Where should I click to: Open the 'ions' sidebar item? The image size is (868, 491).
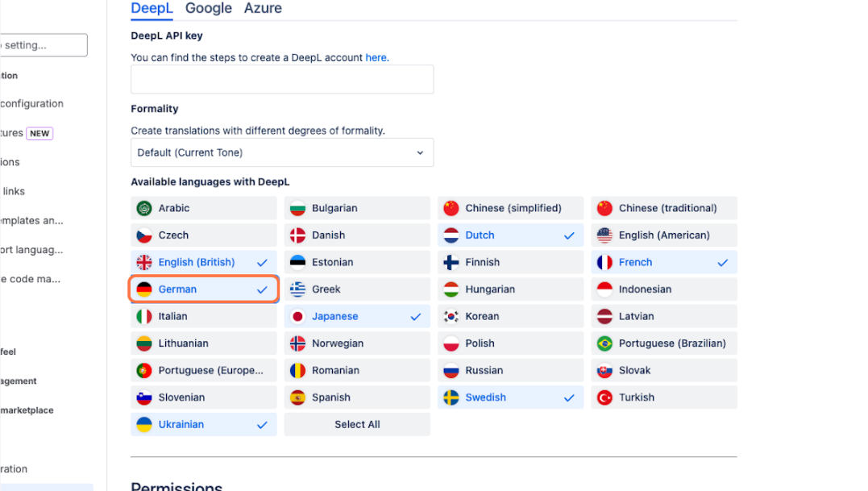tap(10, 162)
